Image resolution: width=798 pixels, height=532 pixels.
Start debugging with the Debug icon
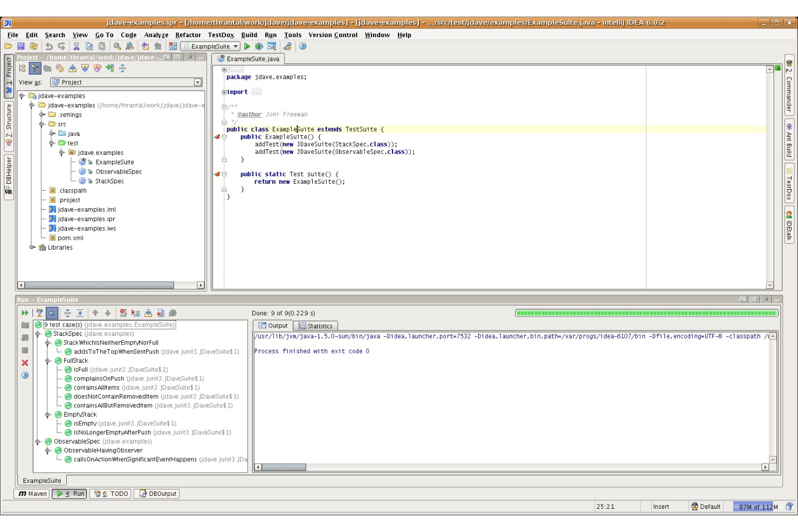pos(259,46)
